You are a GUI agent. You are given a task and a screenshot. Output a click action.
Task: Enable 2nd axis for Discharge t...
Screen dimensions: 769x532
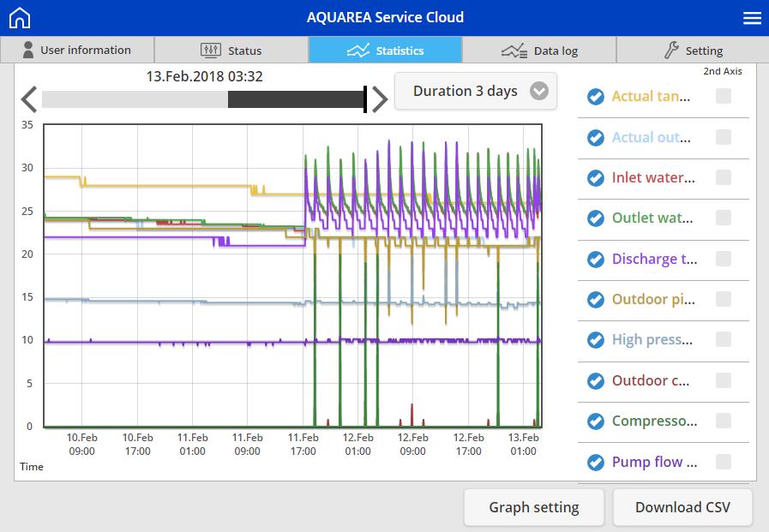(x=724, y=259)
